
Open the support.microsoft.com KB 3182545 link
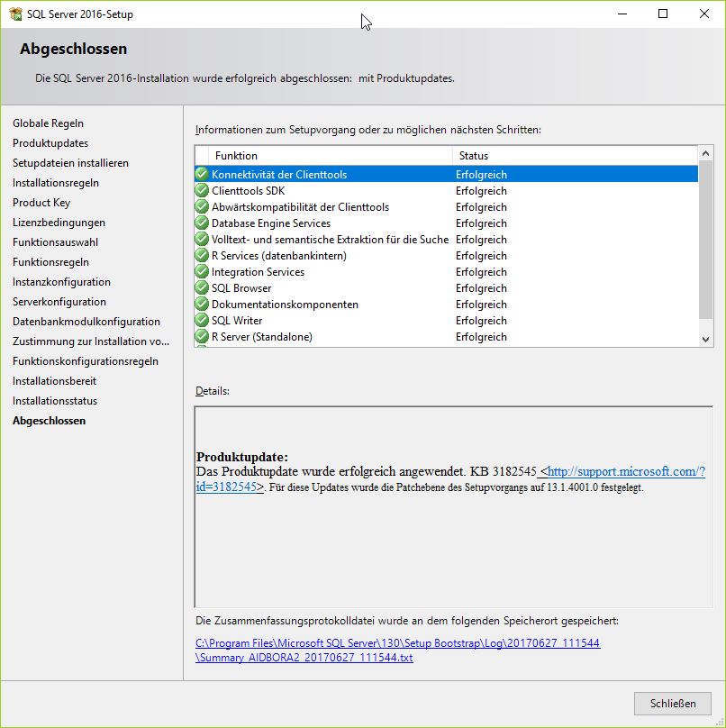[626, 472]
